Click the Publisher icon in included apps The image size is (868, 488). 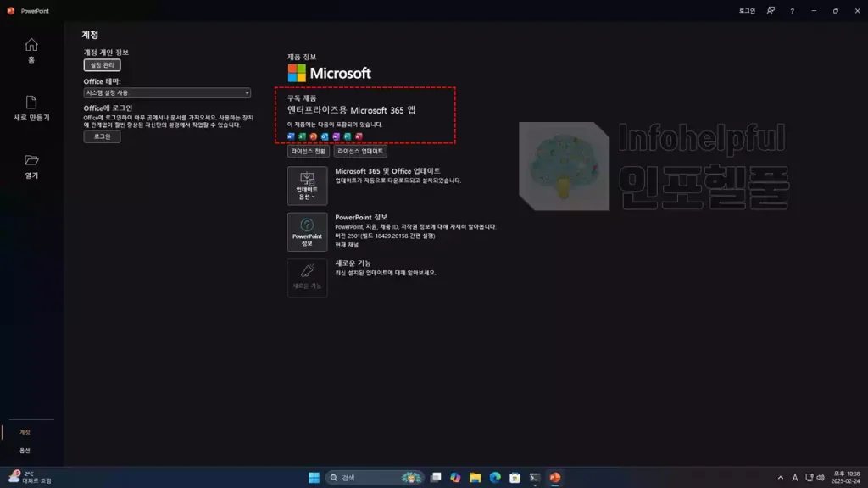pyautogui.click(x=347, y=136)
